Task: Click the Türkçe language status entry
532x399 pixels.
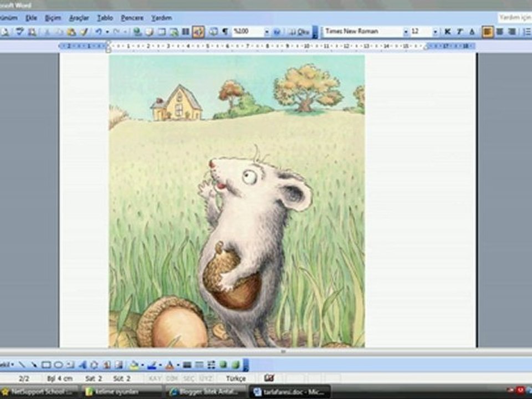Action: point(236,378)
